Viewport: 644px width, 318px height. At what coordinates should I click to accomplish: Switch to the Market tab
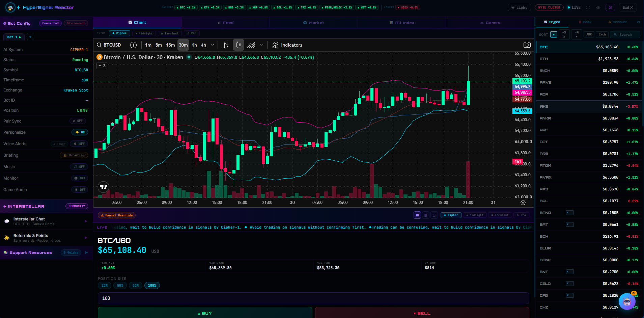click(314, 23)
